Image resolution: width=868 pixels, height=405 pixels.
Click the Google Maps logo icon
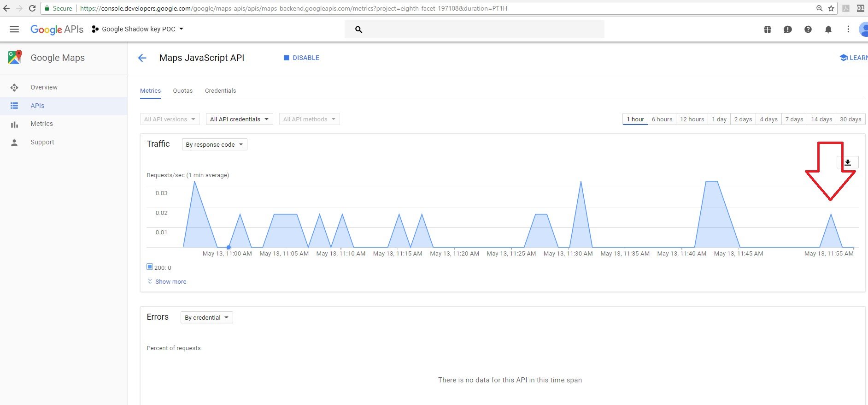point(15,57)
